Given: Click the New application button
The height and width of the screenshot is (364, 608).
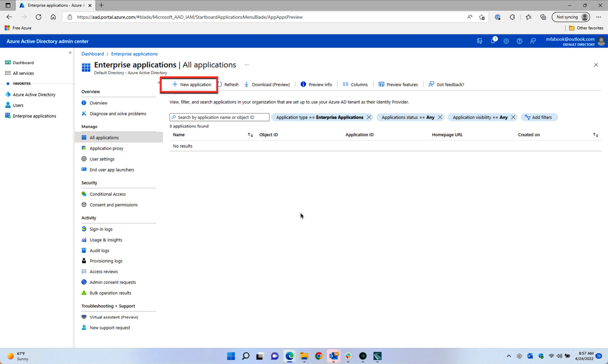Looking at the screenshot, I should point(192,84).
